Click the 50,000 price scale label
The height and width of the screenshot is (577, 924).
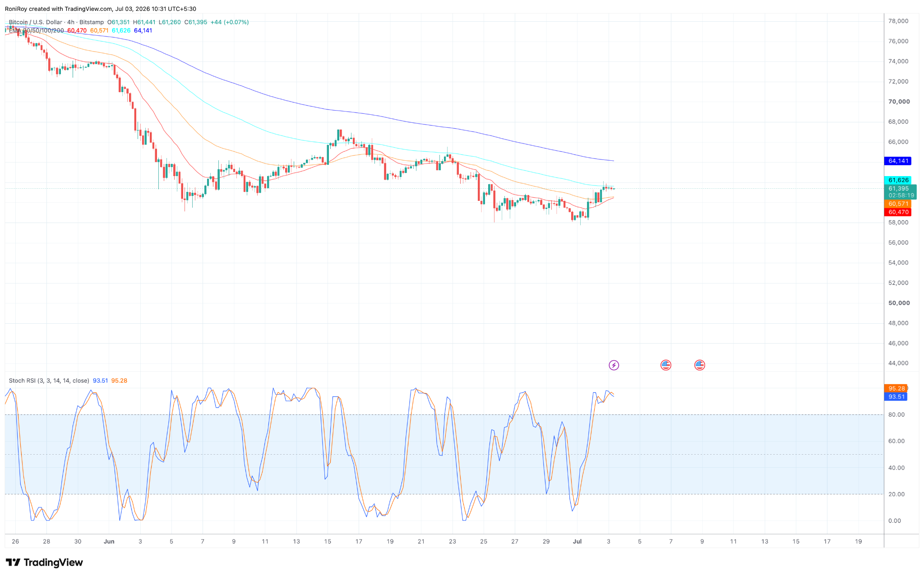click(x=899, y=303)
